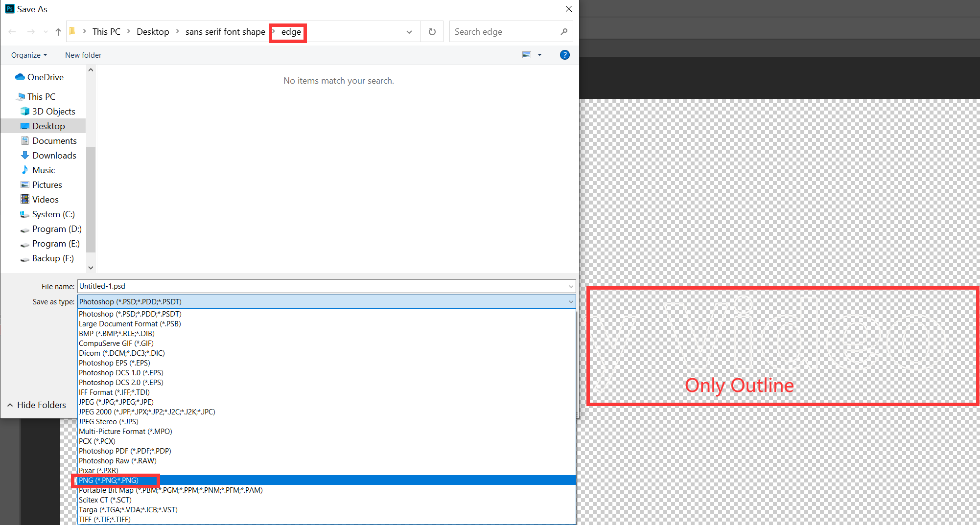Screen dimensions: 980x525
Task: Click navigation pane scroll up arrow
Action: tap(91, 70)
